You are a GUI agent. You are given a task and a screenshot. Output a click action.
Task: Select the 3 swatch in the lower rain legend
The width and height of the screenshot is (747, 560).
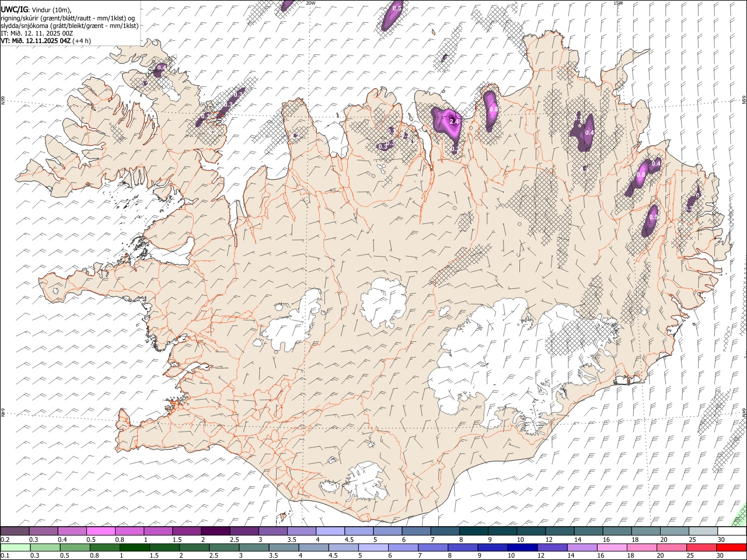253,547
